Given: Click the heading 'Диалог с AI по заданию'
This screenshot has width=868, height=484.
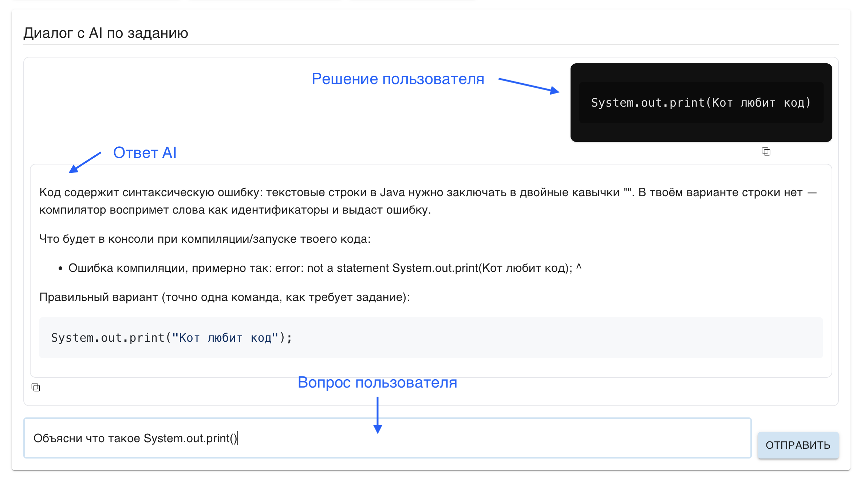Looking at the screenshot, I should [x=106, y=33].
